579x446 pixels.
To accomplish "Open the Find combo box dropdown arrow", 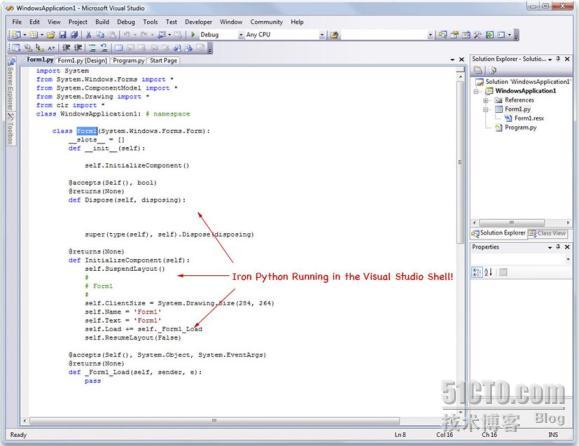I will (430, 35).
